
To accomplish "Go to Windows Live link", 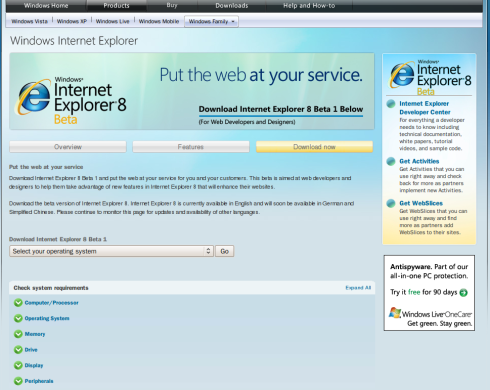I will tap(112, 21).
